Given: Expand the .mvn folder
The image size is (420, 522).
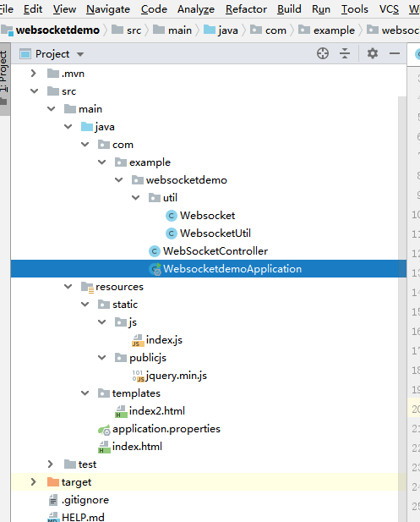Looking at the screenshot, I should tap(34, 74).
